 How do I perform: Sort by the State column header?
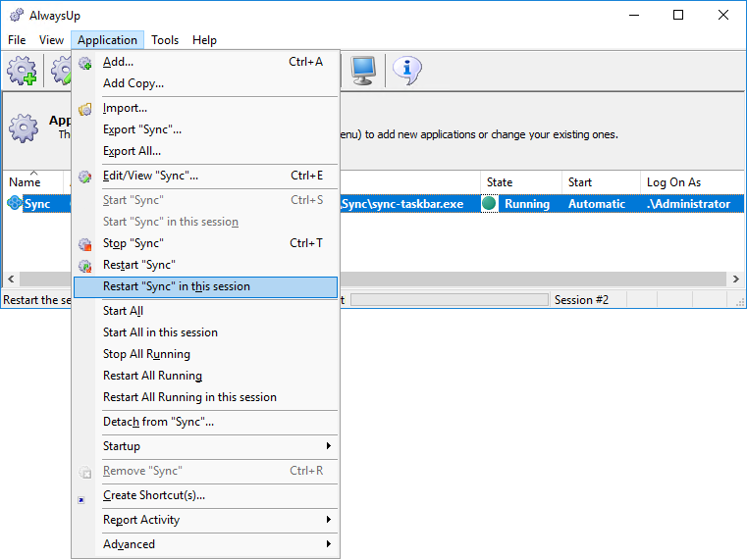(x=521, y=181)
